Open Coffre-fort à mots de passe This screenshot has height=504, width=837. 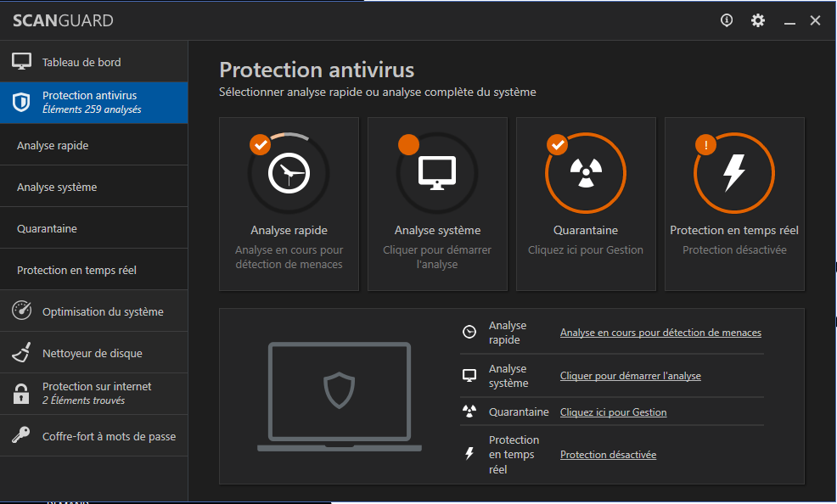point(94,436)
